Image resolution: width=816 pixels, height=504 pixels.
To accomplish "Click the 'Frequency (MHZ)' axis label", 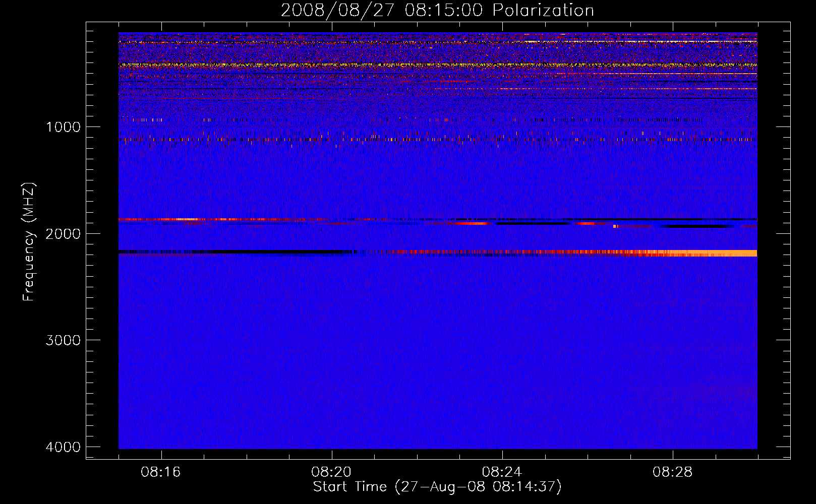I will tap(29, 242).
